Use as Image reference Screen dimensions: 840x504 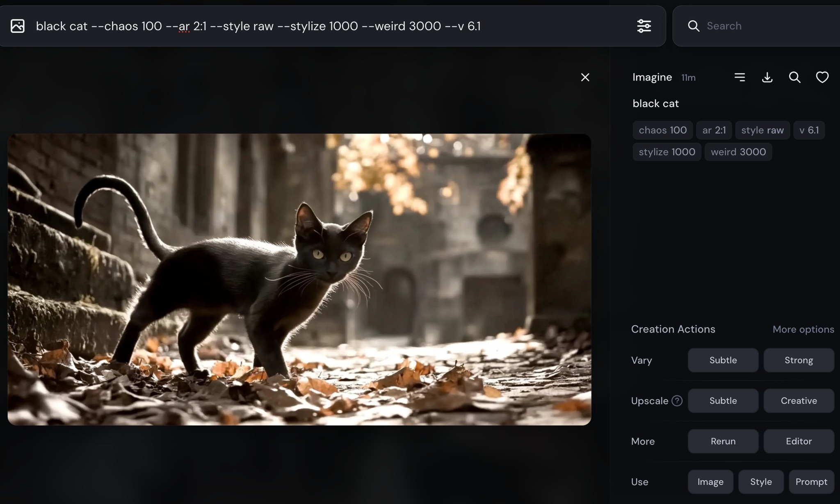point(710,482)
